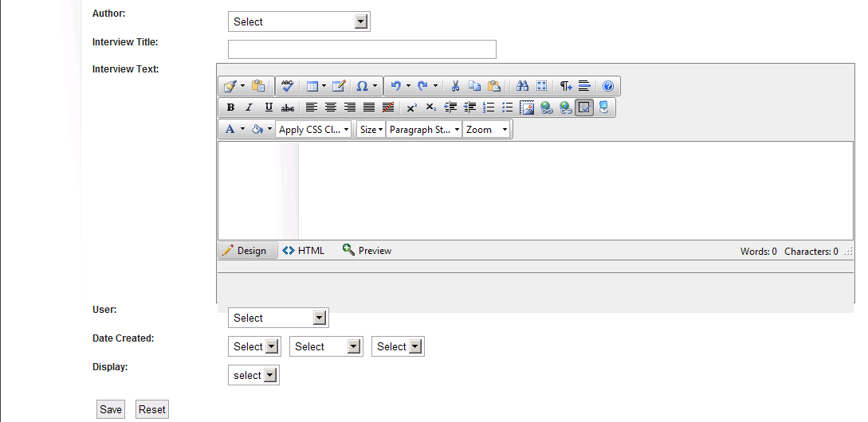Insert a horizontal rule
Screen dimensions: 868x422
584,86
